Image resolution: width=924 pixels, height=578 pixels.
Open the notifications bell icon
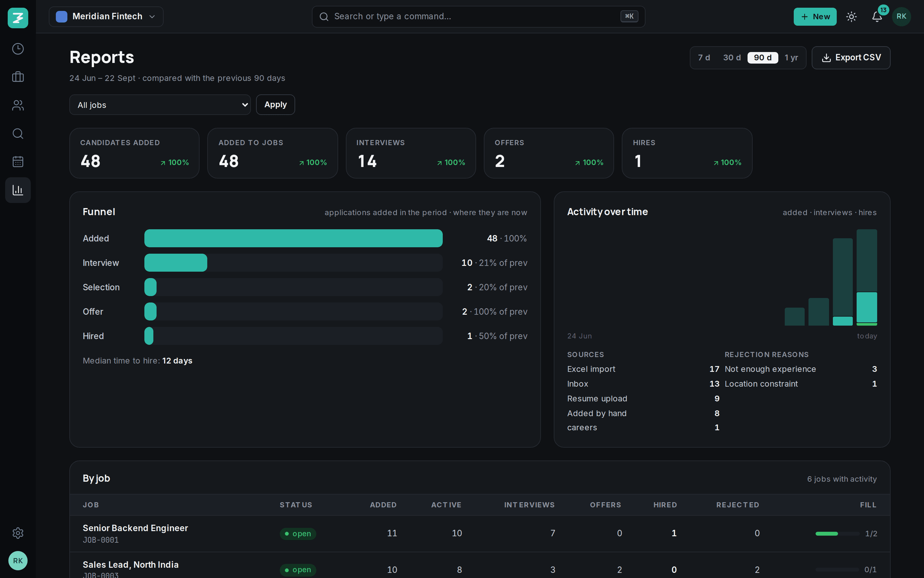point(877,16)
